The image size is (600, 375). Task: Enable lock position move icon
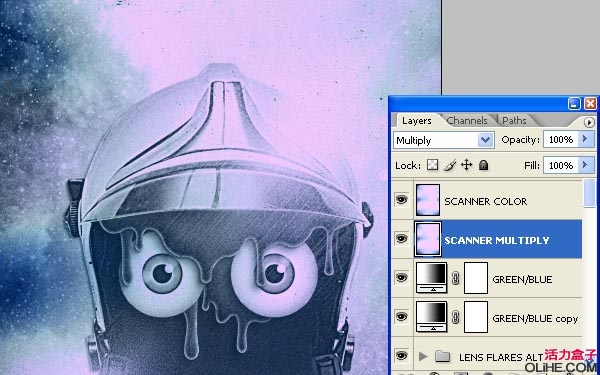(x=466, y=165)
